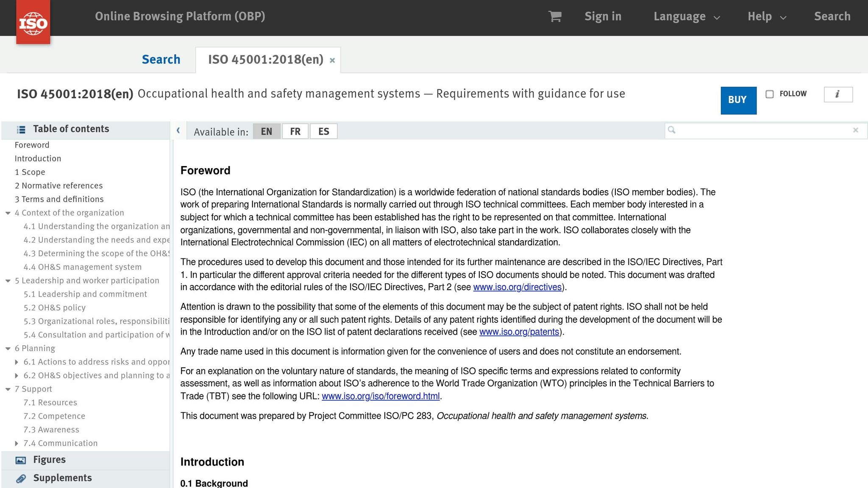
Task: Open 4.4 OH&S management system
Action: point(83,267)
